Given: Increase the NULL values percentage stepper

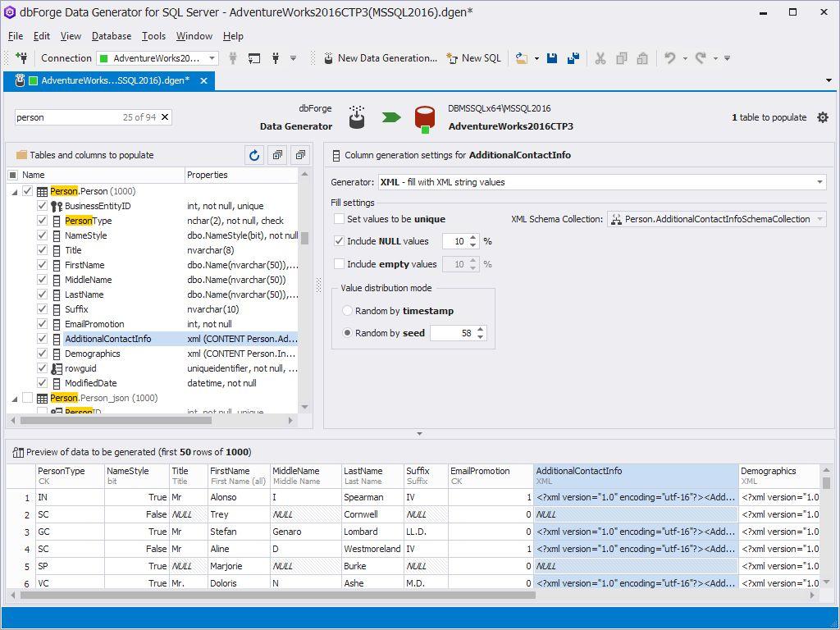Looking at the screenshot, I should coord(473,238).
